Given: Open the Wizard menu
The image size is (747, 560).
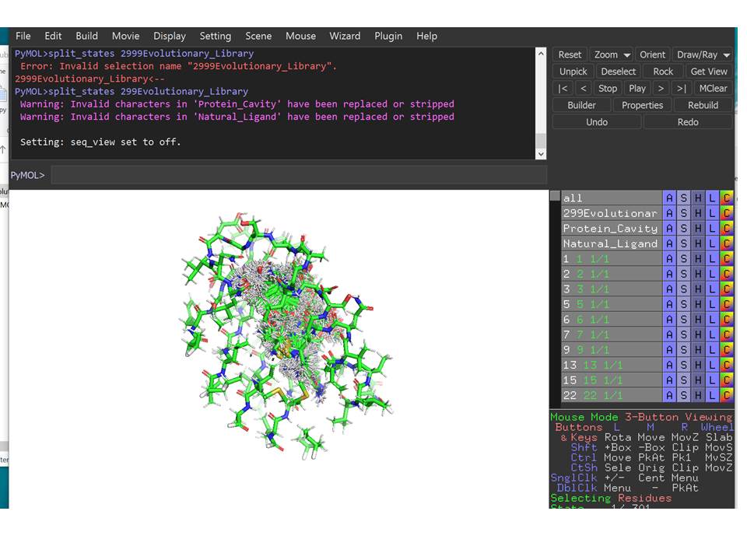Looking at the screenshot, I should pos(345,36).
